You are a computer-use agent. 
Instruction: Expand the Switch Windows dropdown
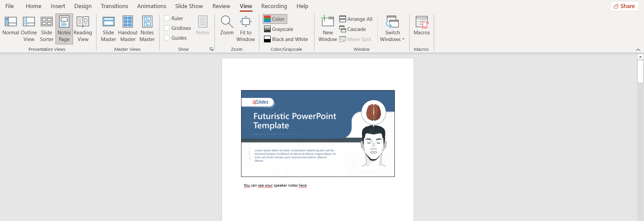coord(392,29)
